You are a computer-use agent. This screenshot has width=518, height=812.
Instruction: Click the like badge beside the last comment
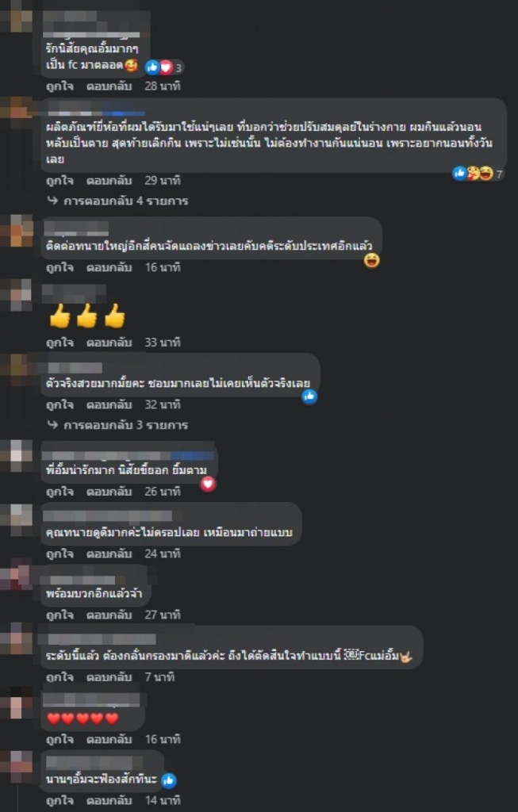(x=169, y=780)
